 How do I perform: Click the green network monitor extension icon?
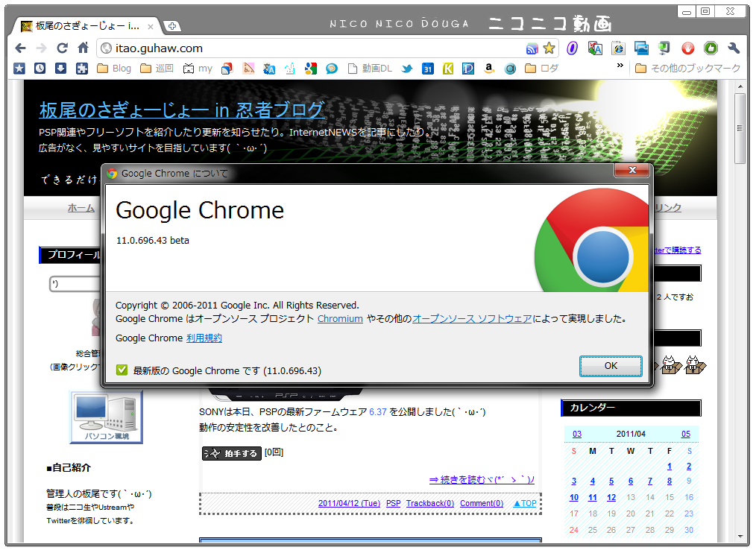click(664, 48)
